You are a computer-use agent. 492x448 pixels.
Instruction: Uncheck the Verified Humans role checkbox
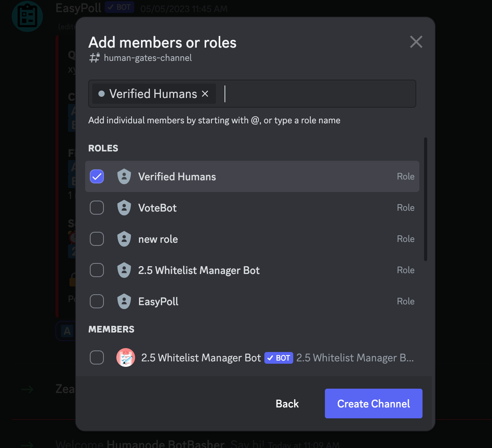tap(97, 176)
